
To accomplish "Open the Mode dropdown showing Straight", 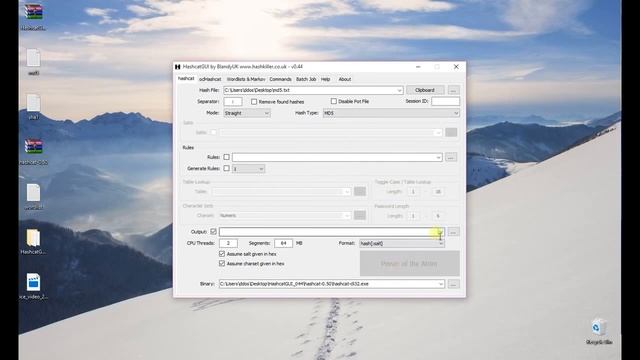I will click(x=247, y=113).
